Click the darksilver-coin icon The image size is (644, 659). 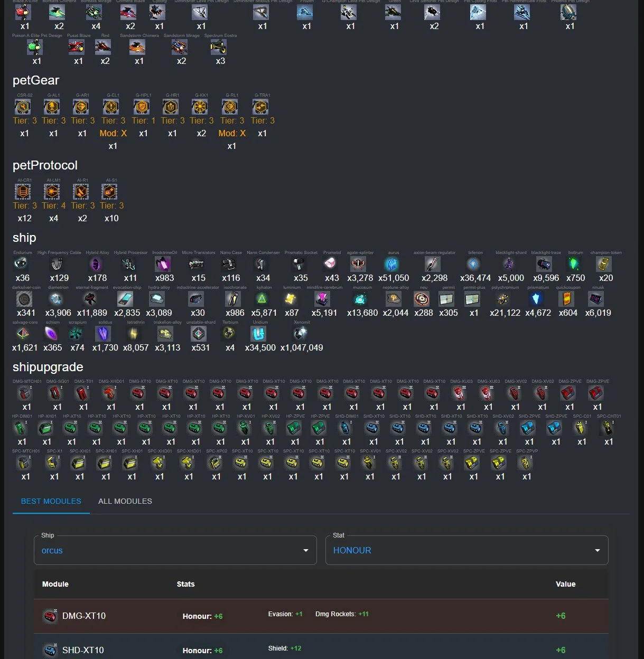click(24, 299)
